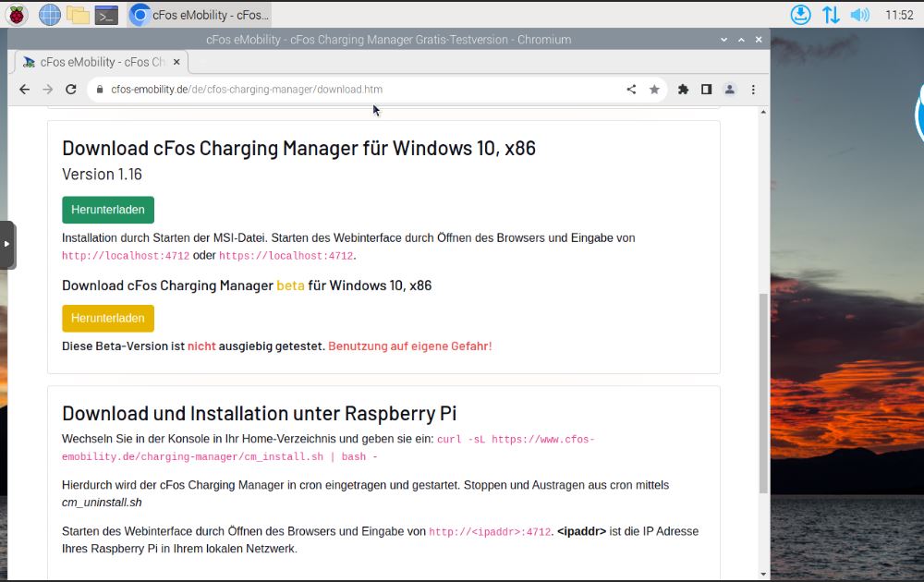Image resolution: width=924 pixels, height=582 pixels.
Task: Click the yellow beta Herunterladen button
Action: click(108, 318)
